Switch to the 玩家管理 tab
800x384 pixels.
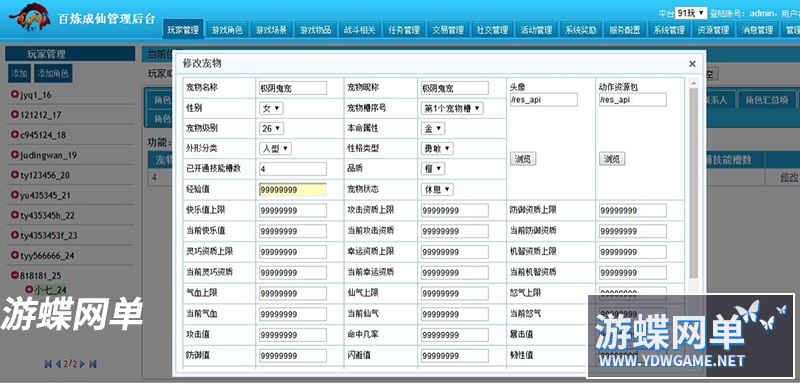click(x=183, y=30)
